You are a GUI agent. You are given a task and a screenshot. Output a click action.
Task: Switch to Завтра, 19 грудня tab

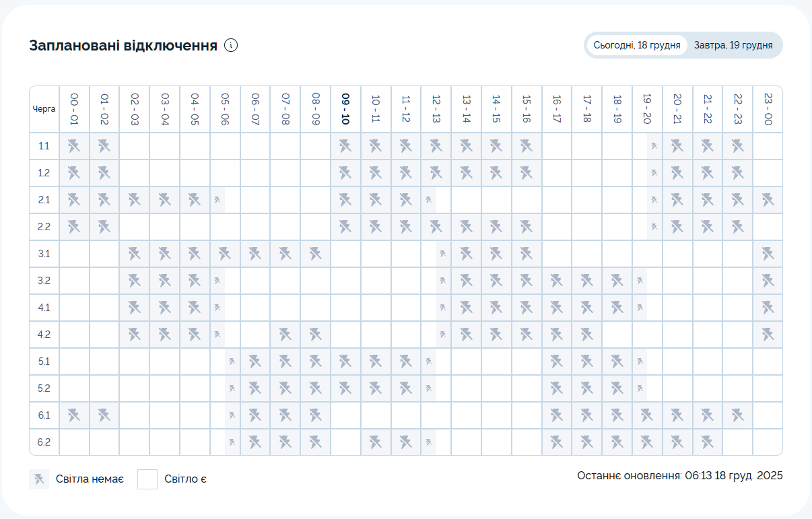pos(733,45)
